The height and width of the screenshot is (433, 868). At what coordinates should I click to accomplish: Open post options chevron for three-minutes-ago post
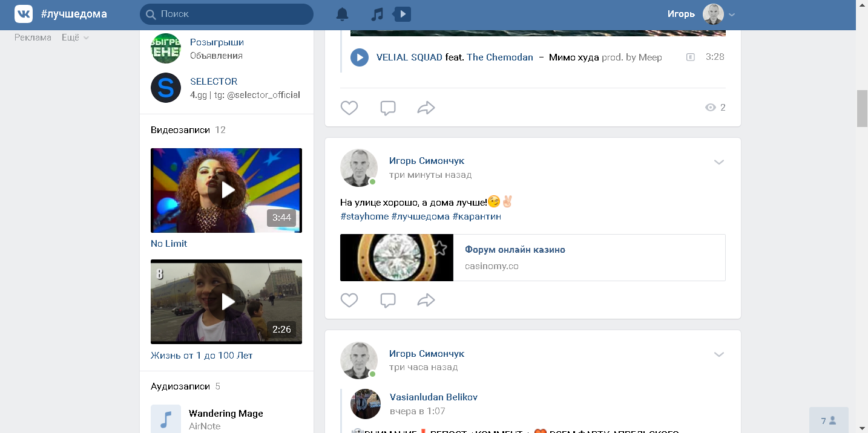pyautogui.click(x=718, y=162)
